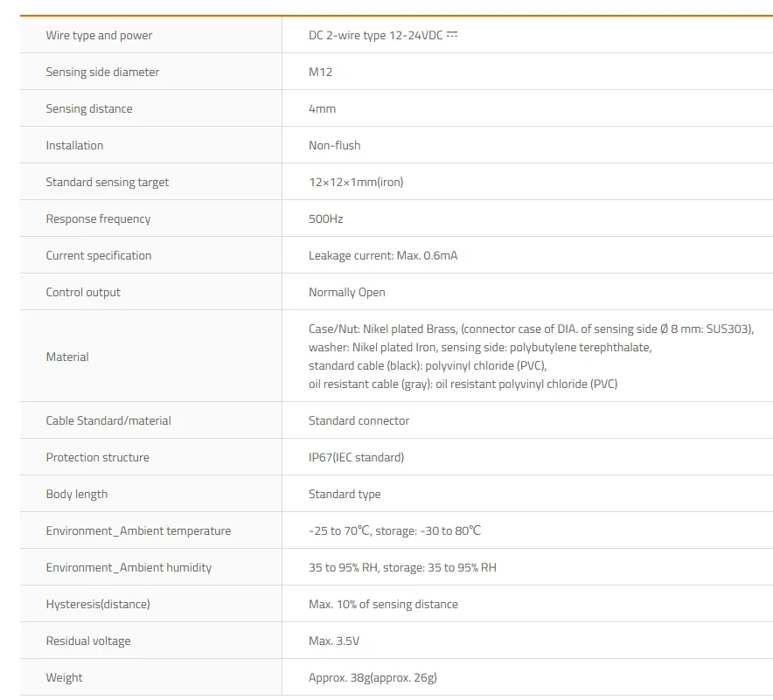
Task: Click the M12 diameter value
Action: click(320, 73)
